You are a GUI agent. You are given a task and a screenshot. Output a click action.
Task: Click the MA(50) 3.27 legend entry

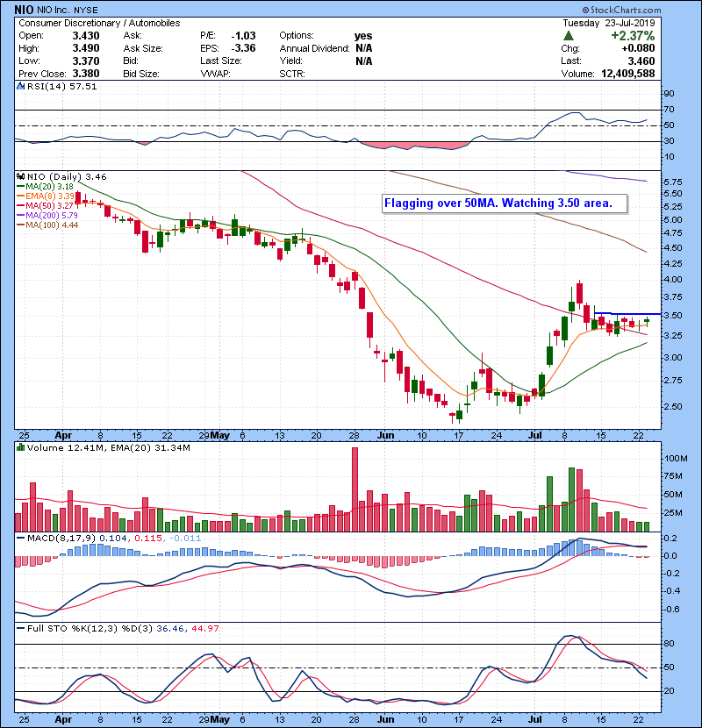[x=45, y=205]
